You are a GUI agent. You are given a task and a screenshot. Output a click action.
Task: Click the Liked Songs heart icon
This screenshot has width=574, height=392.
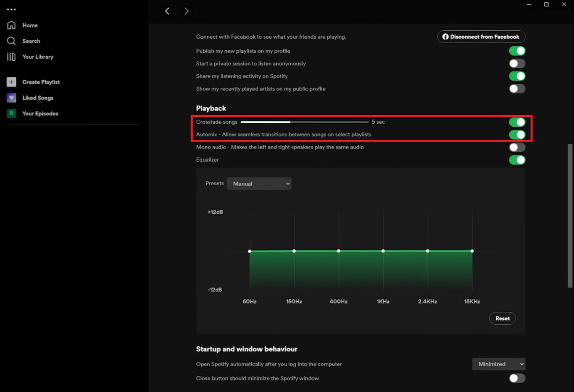(12, 98)
